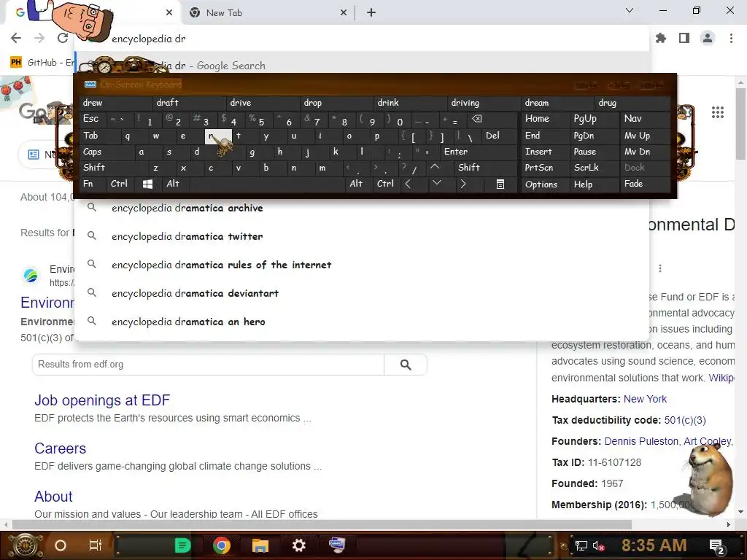Viewport: 747px width, 560px height.
Task: Click the browser forward arrow
Action: tap(39, 38)
